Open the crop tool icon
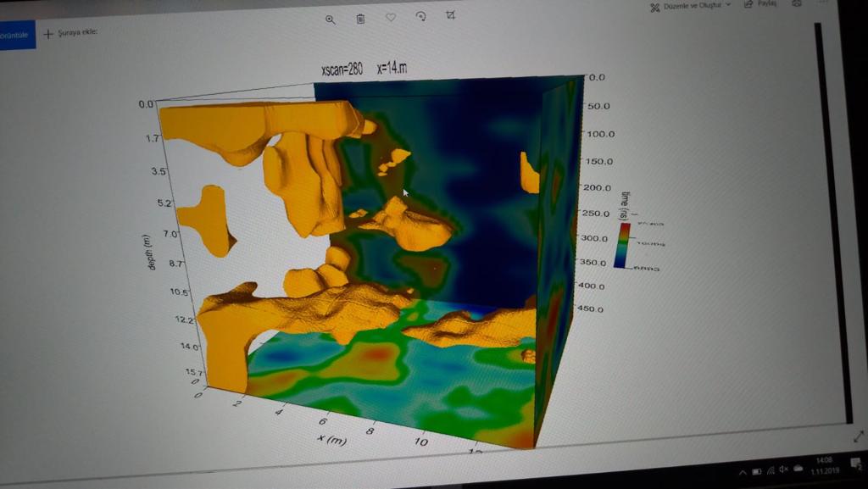 [450, 15]
